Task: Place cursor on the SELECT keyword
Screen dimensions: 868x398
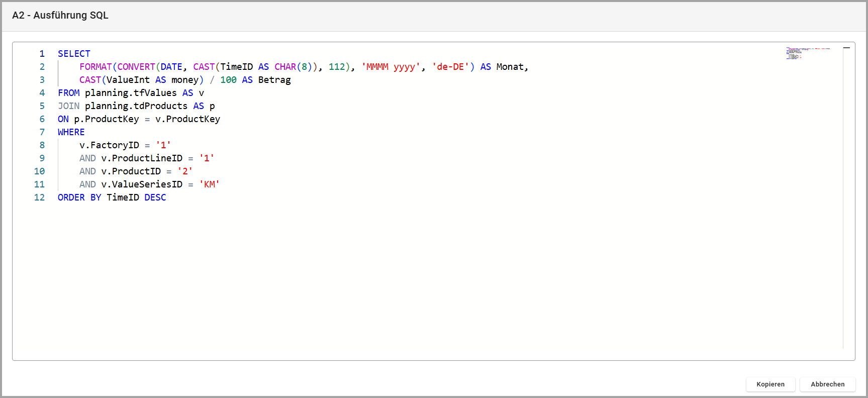Action: coord(74,54)
